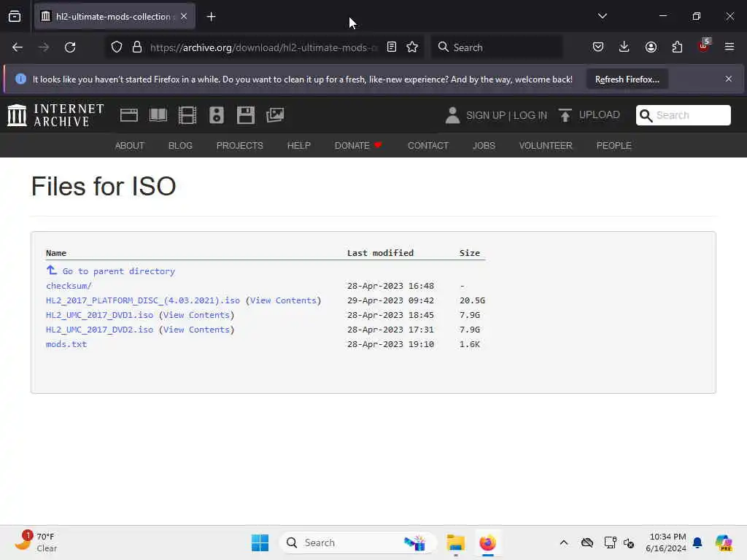The width and height of the screenshot is (747, 560).
Task: Open the Texts book icon
Action: pyautogui.click(x=158, y=115)
